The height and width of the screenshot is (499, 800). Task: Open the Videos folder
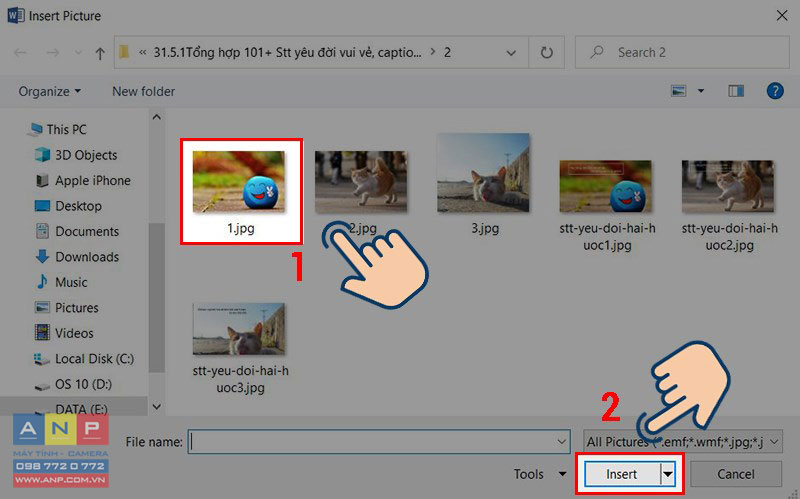tap(64, 334)
